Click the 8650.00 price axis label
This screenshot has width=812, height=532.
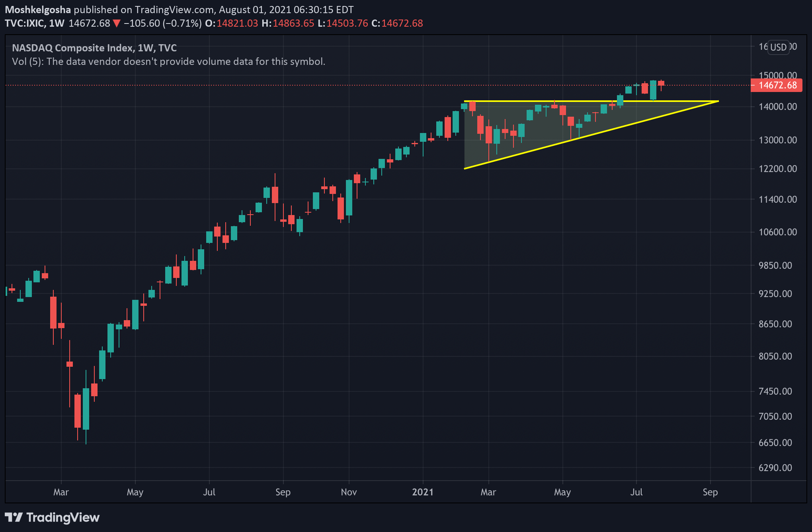pyautogui.click(x=775, y=324)
